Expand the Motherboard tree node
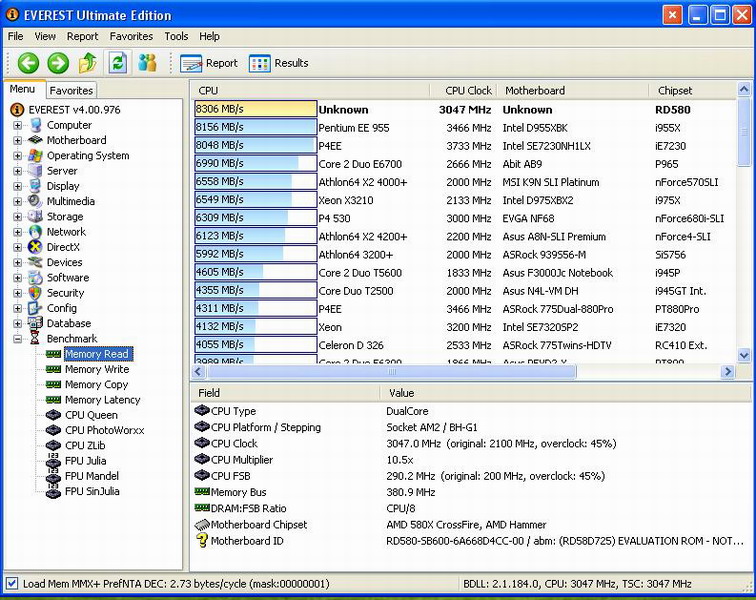 pyautogui.click(x=17, y=140)
